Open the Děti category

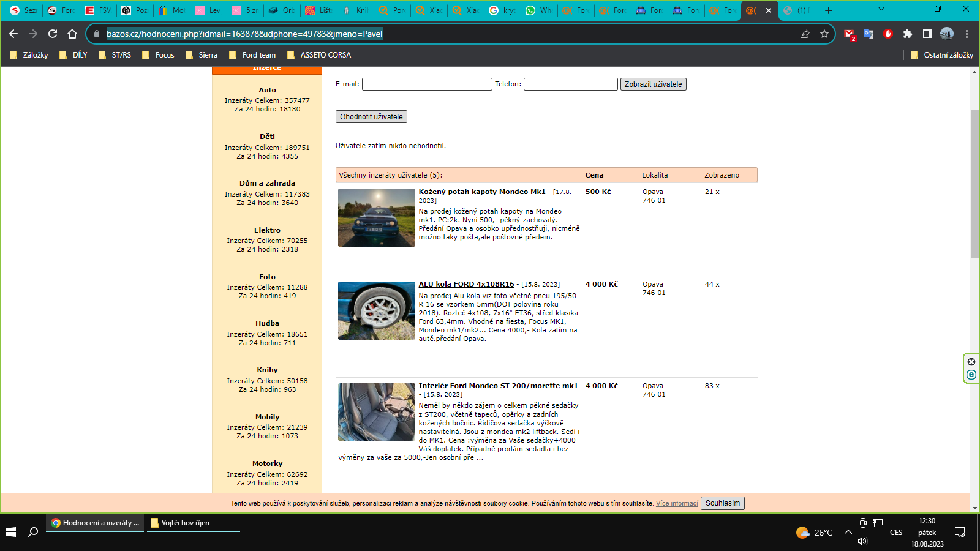coord(267,137)
